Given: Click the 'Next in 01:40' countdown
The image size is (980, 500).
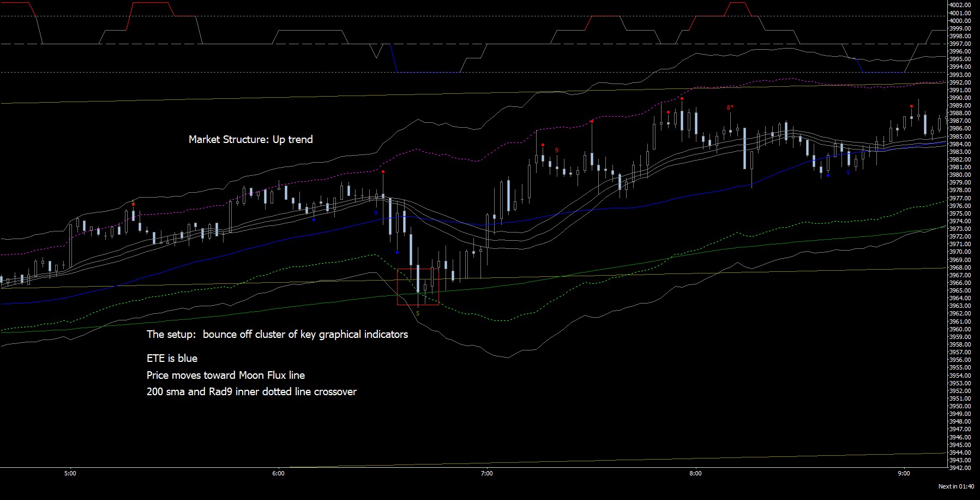Looking at the screenshot, I should point(956,486).
